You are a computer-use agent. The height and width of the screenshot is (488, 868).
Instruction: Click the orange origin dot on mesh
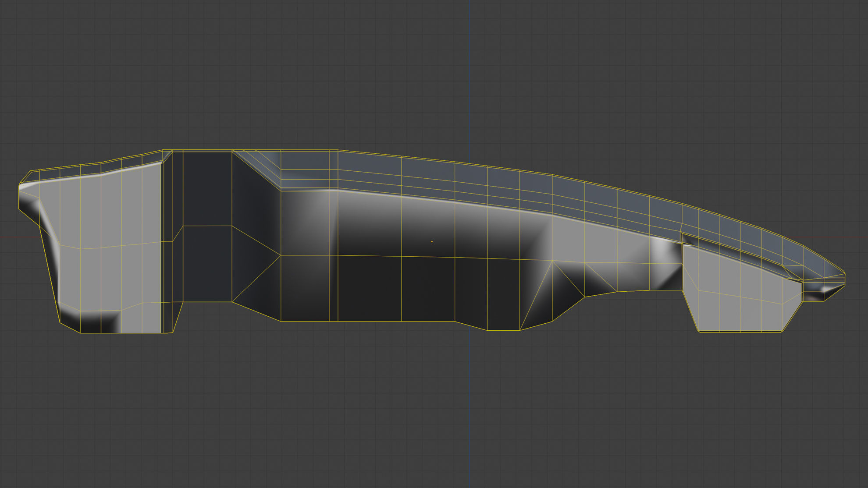[x=432, y=241]
